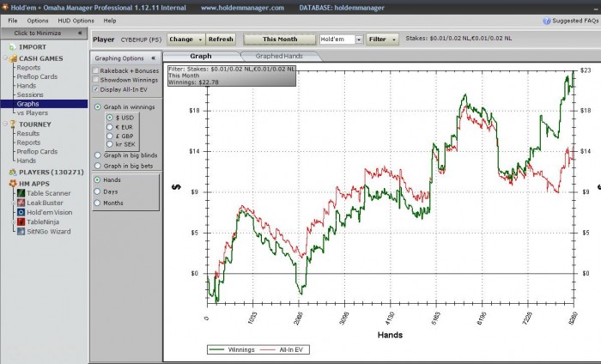Screen dimensions: 601x364
Task: Select € EUR currency radio
Action: 110,127
